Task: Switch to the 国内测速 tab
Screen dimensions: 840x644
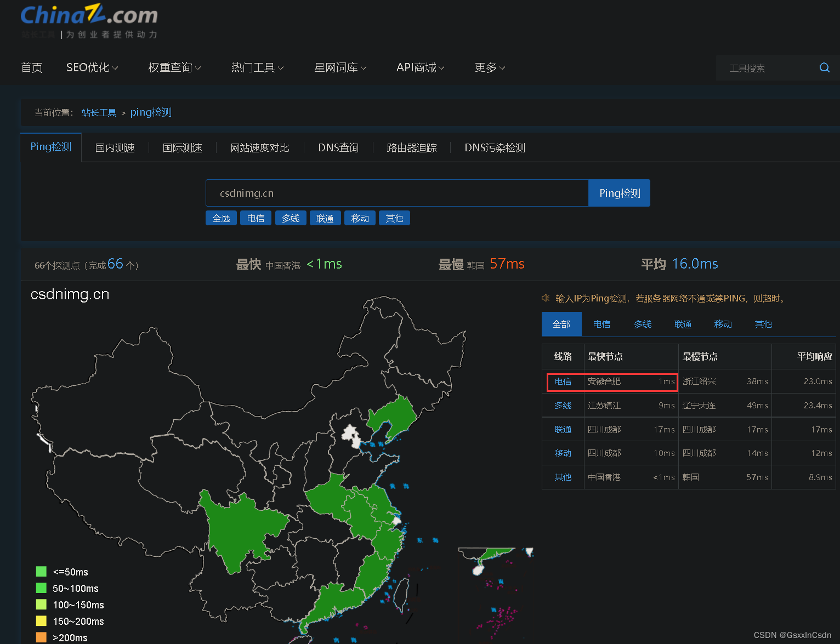Action: point(115,148)
